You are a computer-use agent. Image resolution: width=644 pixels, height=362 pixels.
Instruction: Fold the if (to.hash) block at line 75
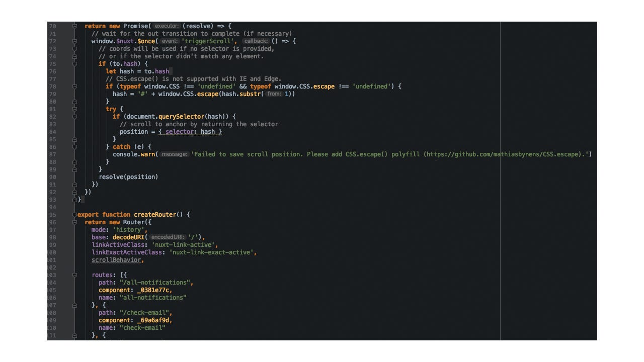[74, 63]
